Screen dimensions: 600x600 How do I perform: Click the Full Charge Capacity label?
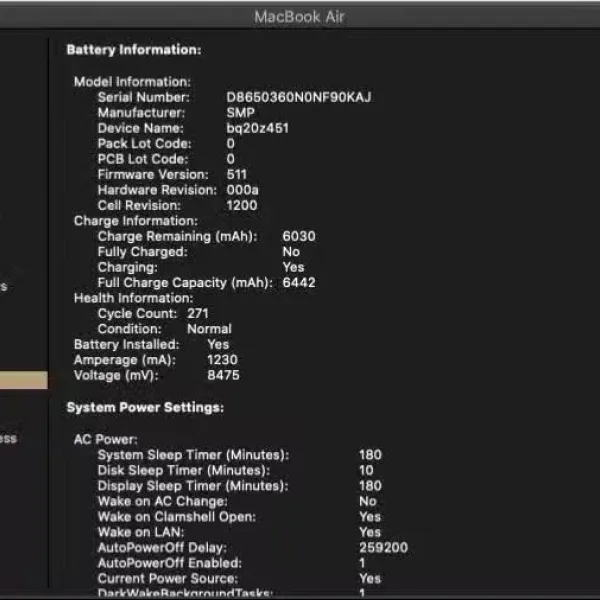pyautogui.click(x=185, y=283)
